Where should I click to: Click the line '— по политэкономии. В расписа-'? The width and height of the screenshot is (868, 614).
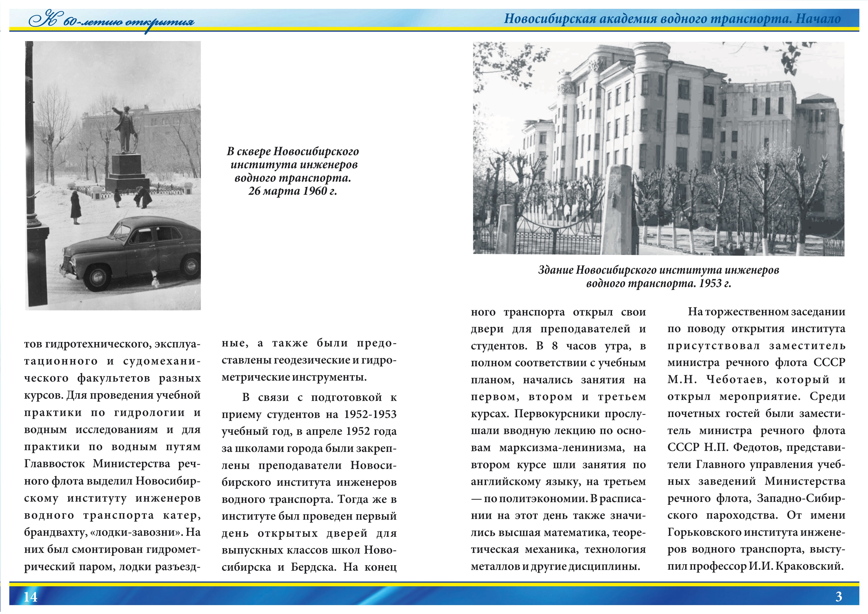[x=558, y=499]
